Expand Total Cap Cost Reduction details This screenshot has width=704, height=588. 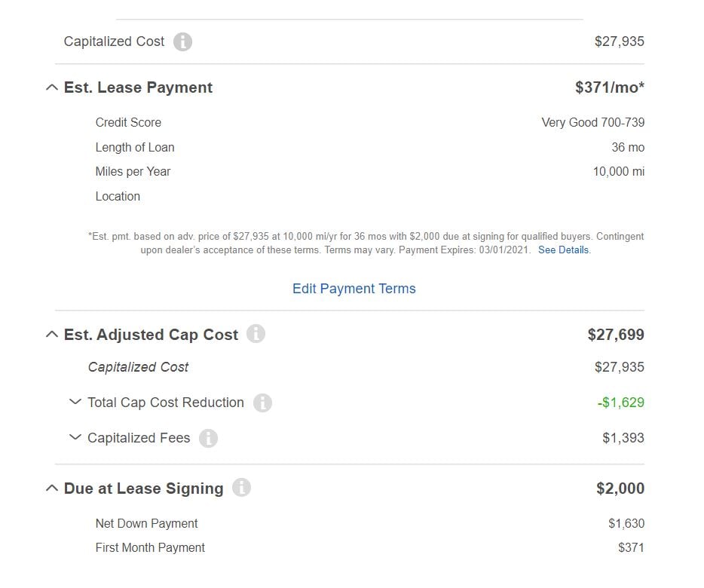point(75,402)
